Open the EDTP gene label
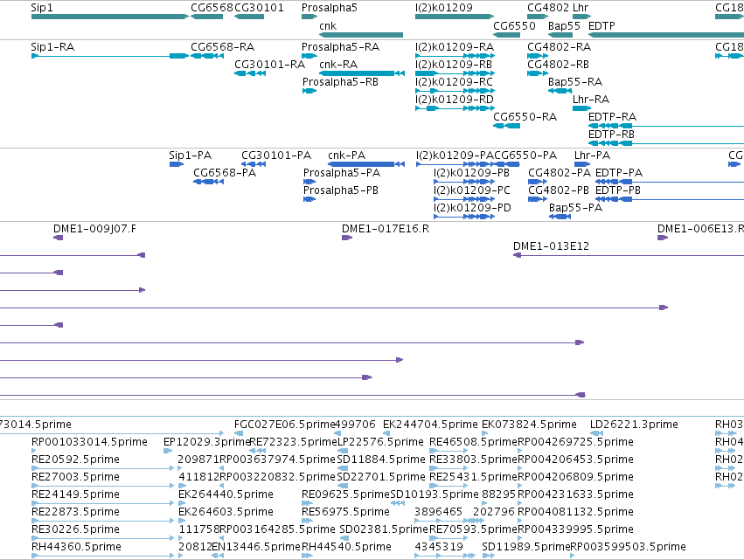The image size is (744, 560). pos(601,26)
